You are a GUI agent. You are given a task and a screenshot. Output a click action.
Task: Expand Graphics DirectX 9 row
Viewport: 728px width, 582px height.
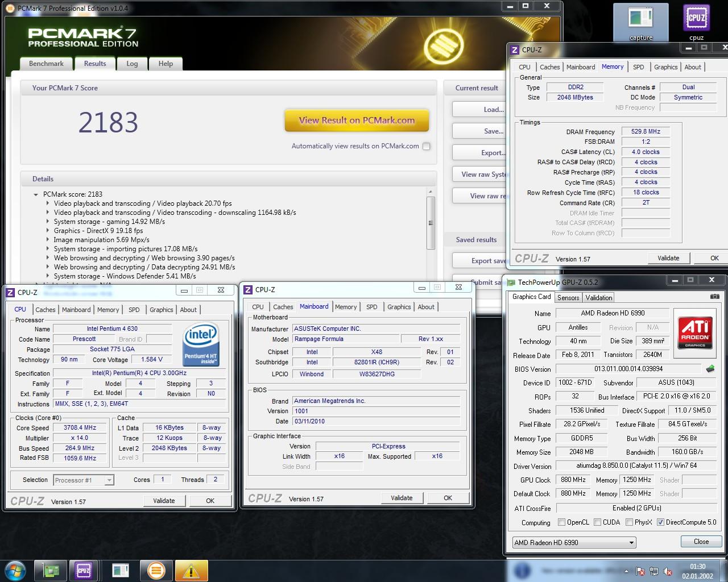[x=48, y=231]
